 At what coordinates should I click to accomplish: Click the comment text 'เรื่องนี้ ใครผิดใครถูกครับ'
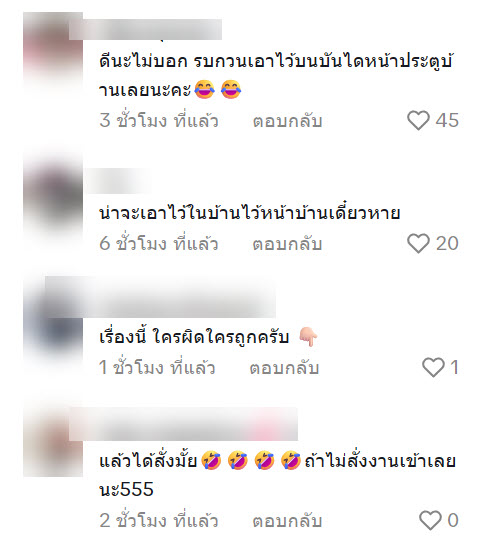click(x=194, y=337)
